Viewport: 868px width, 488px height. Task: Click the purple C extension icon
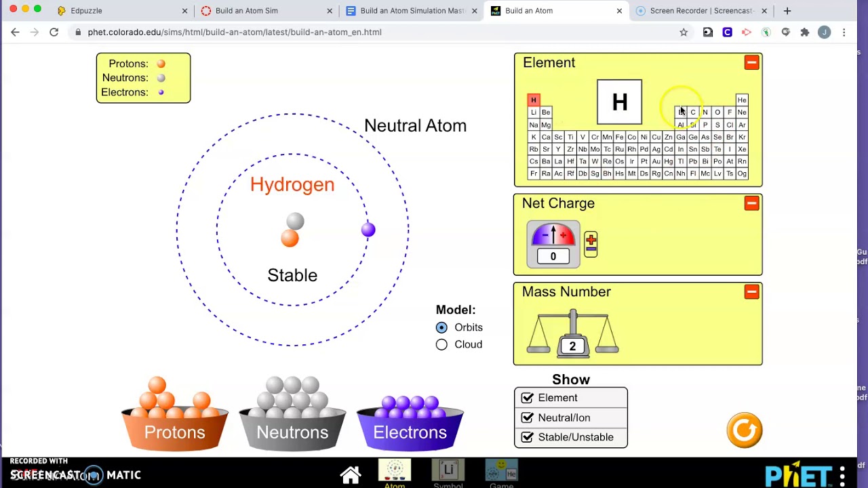point(727,32)
